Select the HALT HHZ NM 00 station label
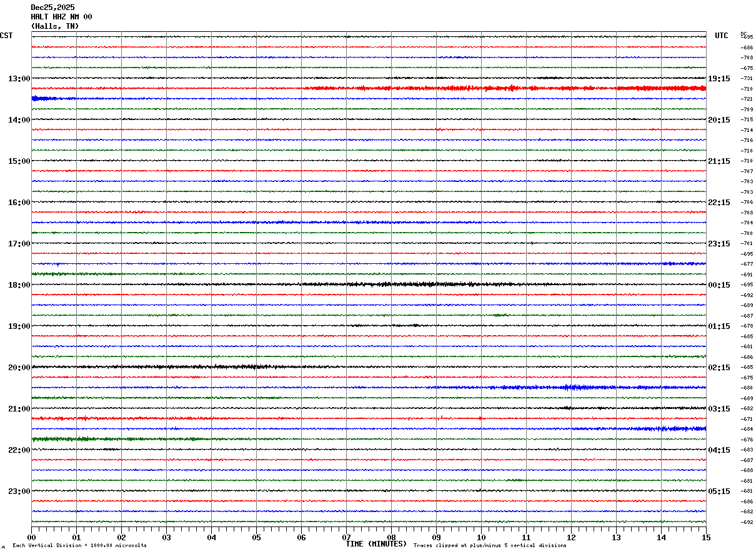The image size is (756, 554). coord(61,17)
